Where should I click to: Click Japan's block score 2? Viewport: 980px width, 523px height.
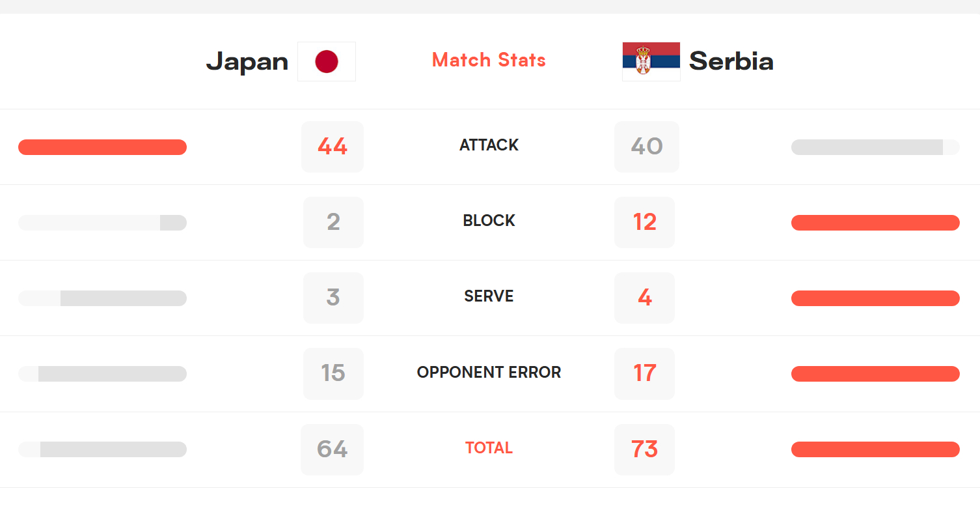[333, 222]
